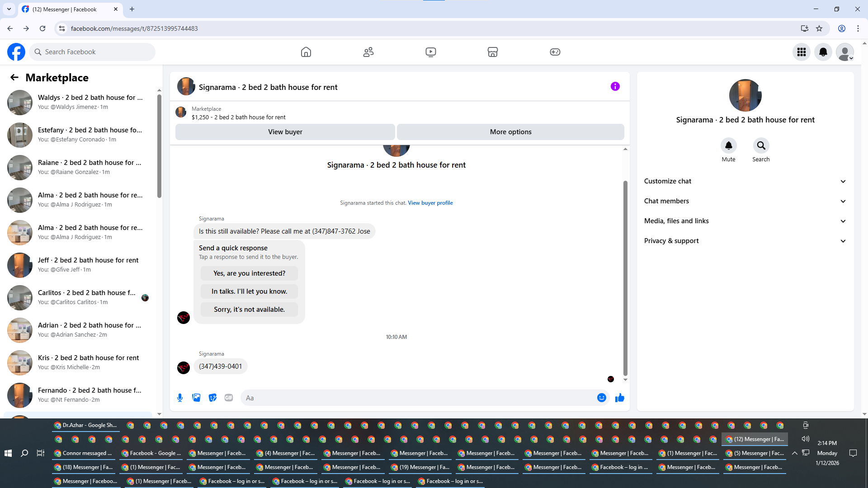Toggle the purple conversation information button
Viewport: 868px width, 488px height.
click(615, 86)
